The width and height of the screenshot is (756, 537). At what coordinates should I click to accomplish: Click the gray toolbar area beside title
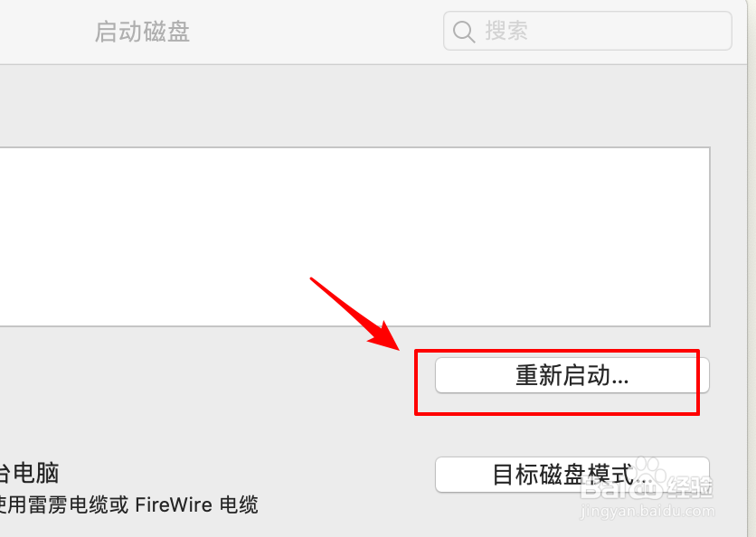pos(314,32)
